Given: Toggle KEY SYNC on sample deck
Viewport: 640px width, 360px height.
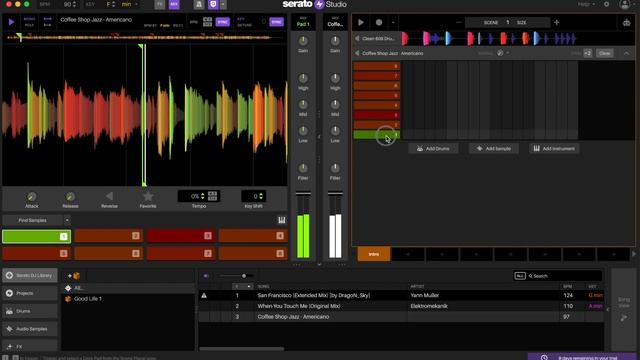Looking at the screenshot, I should point(276,22).
